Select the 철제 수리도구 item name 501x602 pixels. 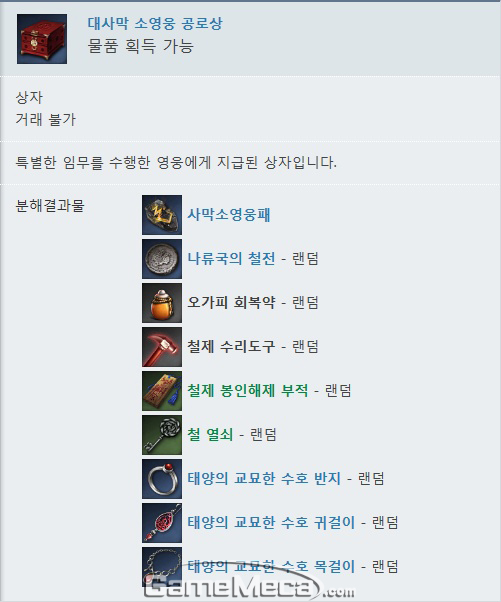coord(231,346)
